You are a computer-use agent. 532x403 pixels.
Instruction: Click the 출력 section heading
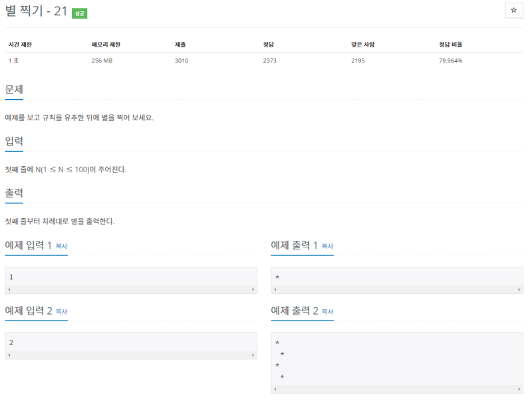(x=14, y=193)
